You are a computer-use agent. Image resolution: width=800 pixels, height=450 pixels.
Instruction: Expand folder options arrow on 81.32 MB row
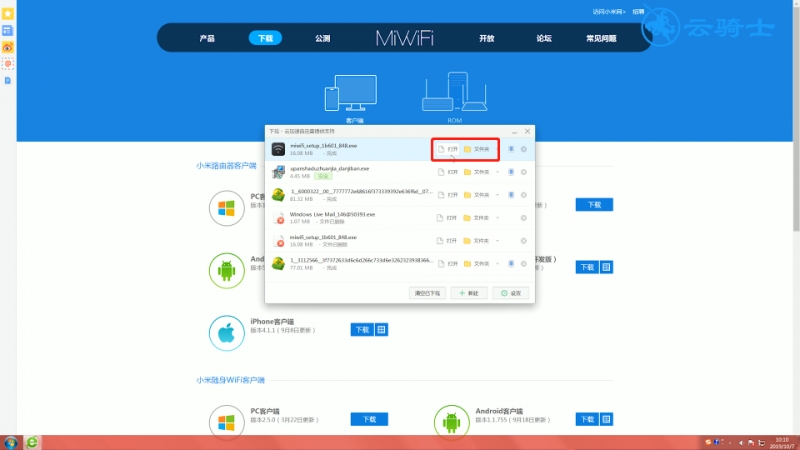[x=497, y=195]
